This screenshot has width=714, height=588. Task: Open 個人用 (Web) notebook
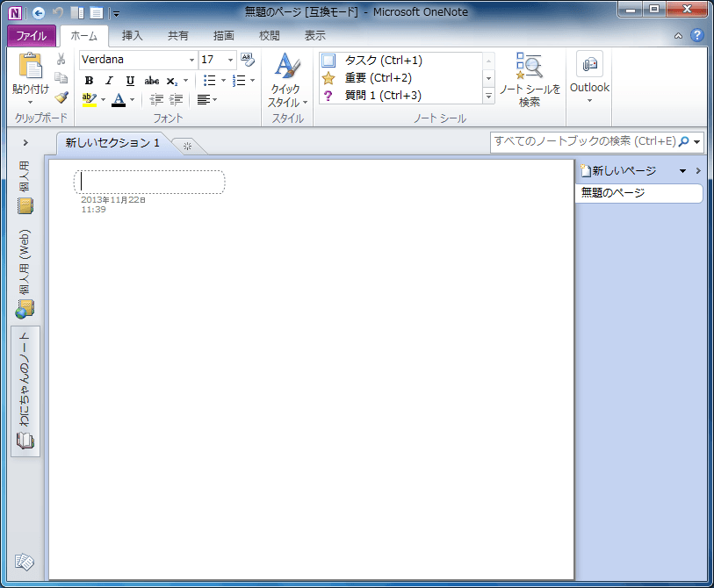pos(25,273)
